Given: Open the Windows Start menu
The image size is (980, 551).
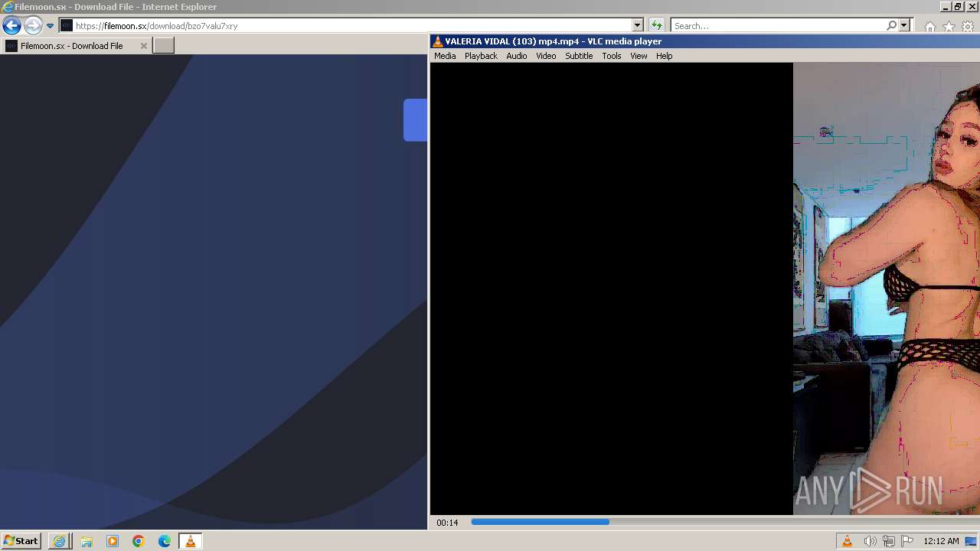Looking at the screenshot, I should coord(21,541).
